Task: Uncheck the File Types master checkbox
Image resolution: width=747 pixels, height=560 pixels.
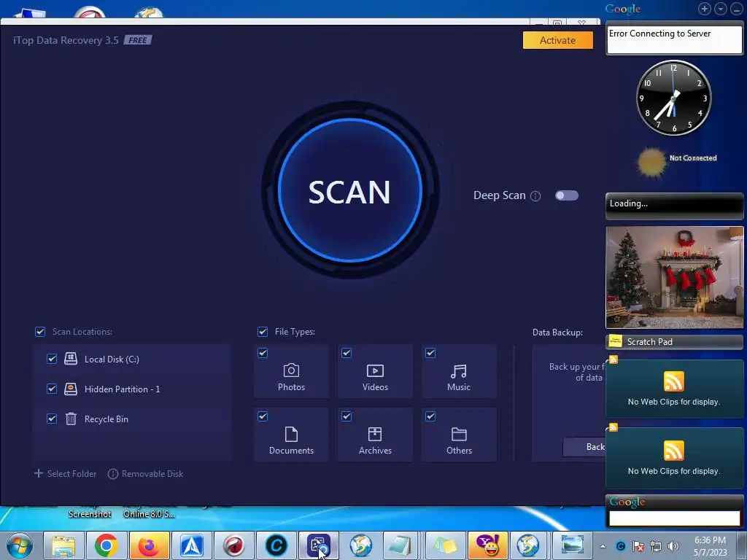Action: point(263,332)
